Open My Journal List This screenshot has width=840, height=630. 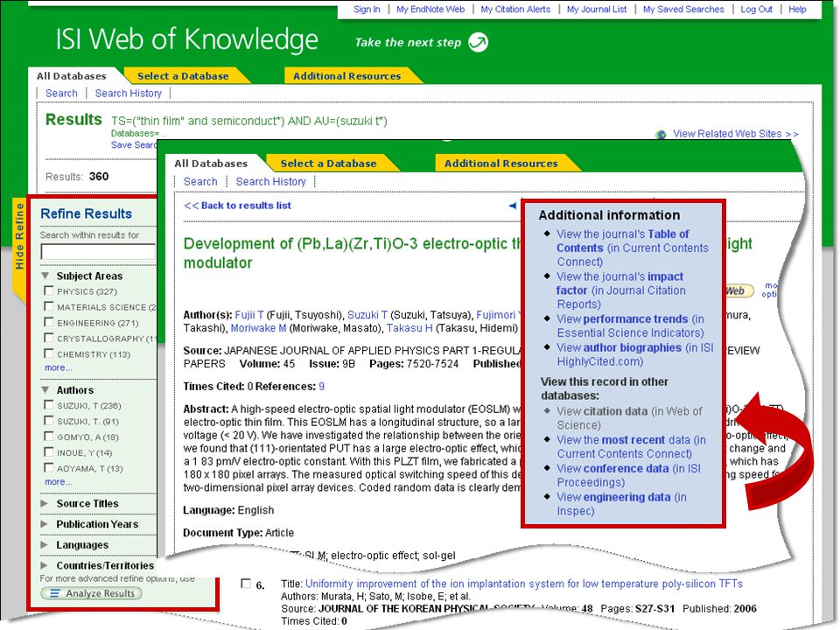(x=597, y=9)
